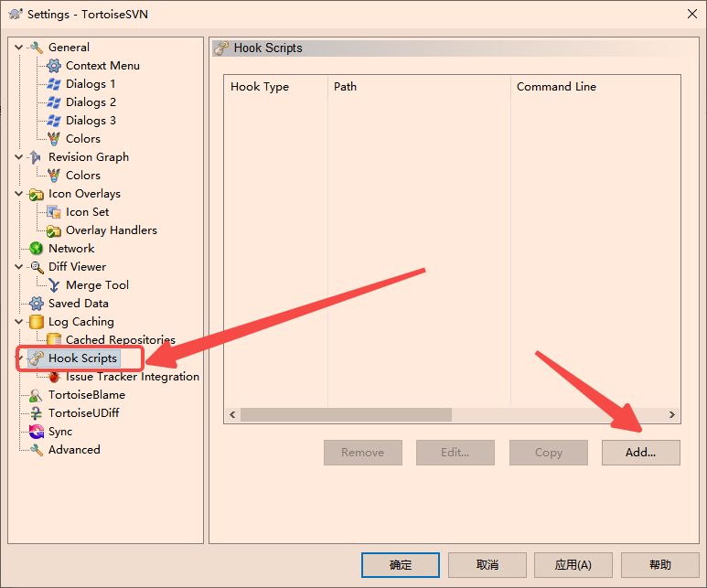Click the Revision Graph icon

36,157
